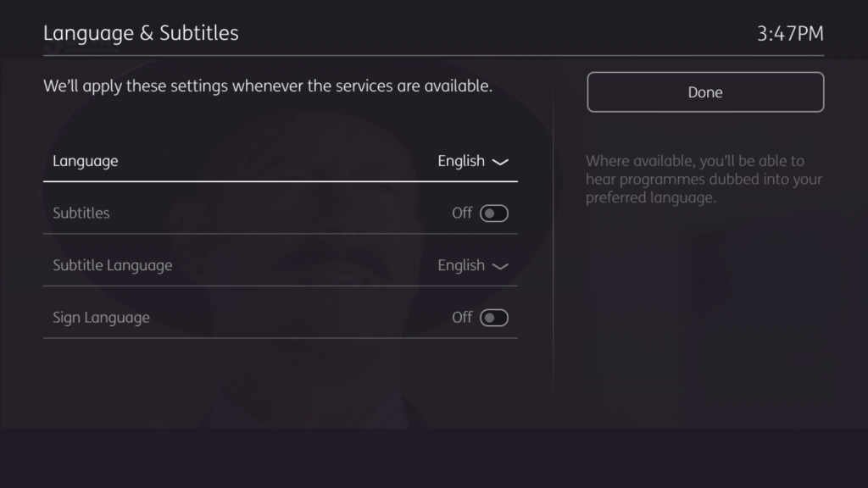Click the Off status beside Sign Language
The width and height of the screenshot is (868, 488).
pyautogui.click(x=462, y=318)
